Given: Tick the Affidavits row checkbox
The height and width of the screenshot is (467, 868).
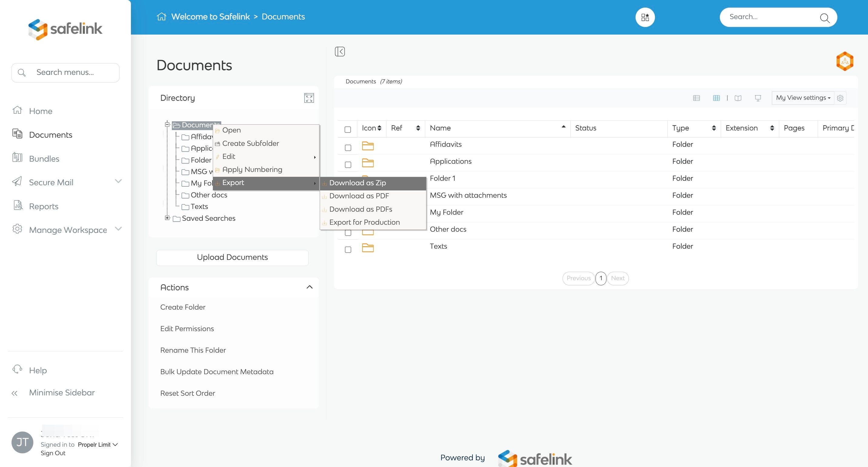Looking at the screenshot, I should tap(348, 148).
